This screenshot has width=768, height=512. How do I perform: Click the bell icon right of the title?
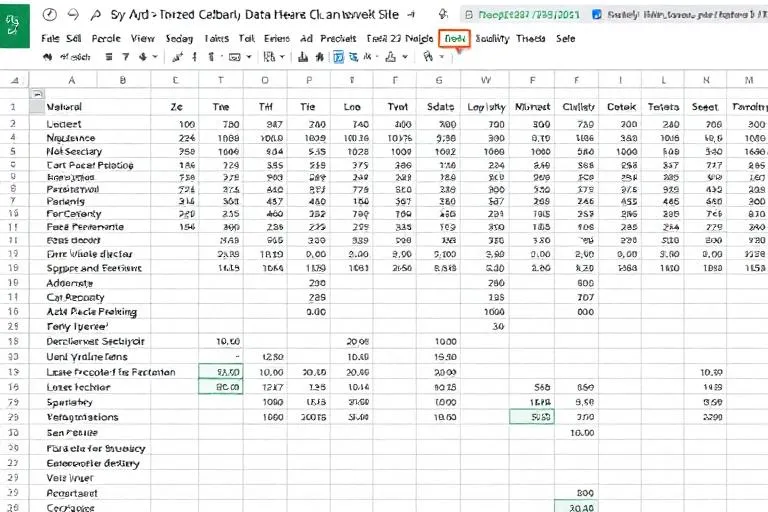point(443,14)
